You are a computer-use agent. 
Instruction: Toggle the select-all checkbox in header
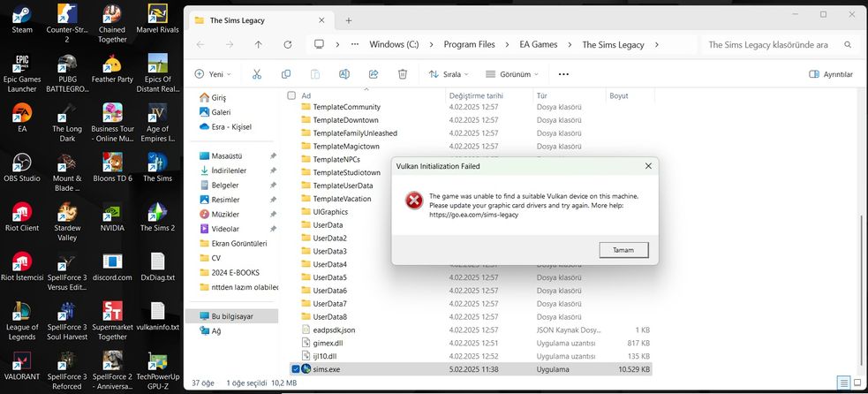[291, 96]
